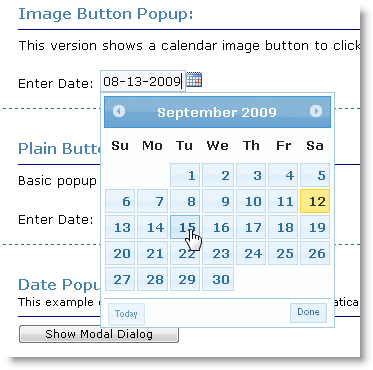Image resolution: width=373 pixels, height=370 pixels.
Task: Select September 15 in calendar
Action: pos(185,227)
